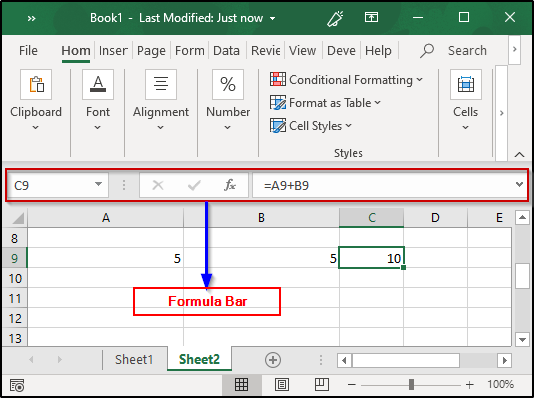
Task: Click the Search box text
Action: point(467,51)
